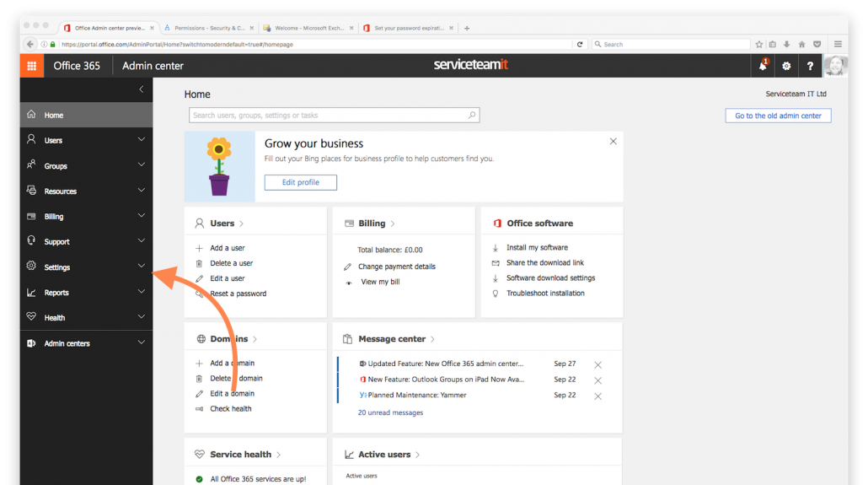Click the Reports chart icon in sidebar
The width and height of the screenshot is (868, 485).
tap(31, 292)
